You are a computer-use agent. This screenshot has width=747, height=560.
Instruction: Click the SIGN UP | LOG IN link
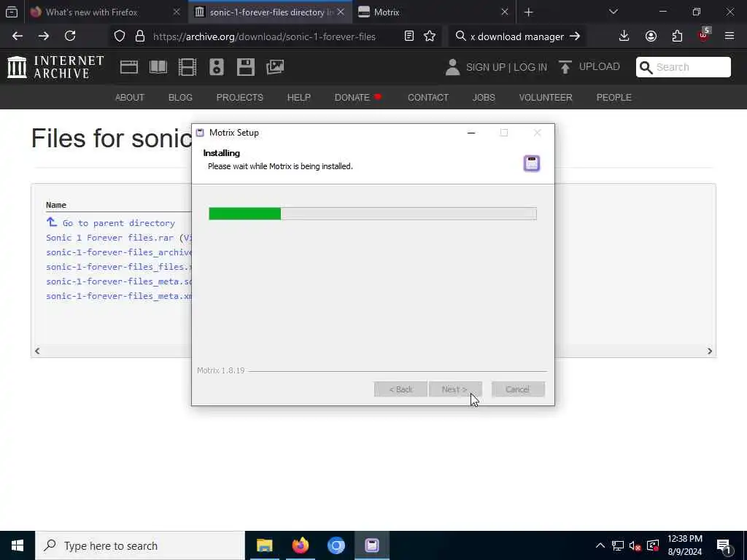pos(506,67)
